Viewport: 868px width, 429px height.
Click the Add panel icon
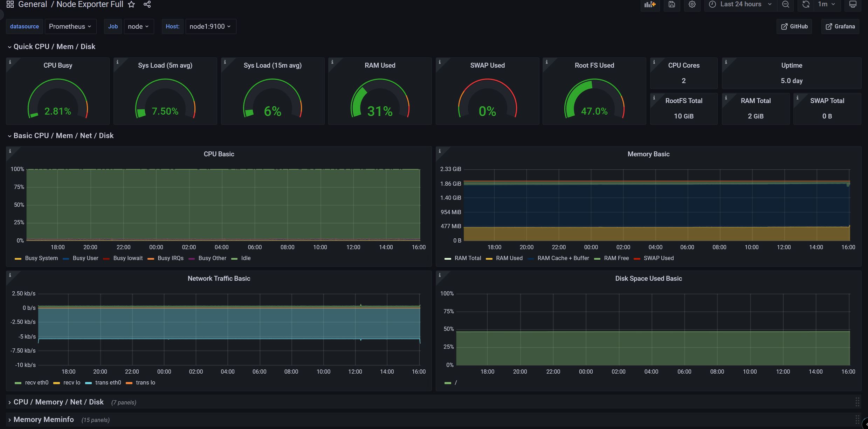[x=650, y=4]
